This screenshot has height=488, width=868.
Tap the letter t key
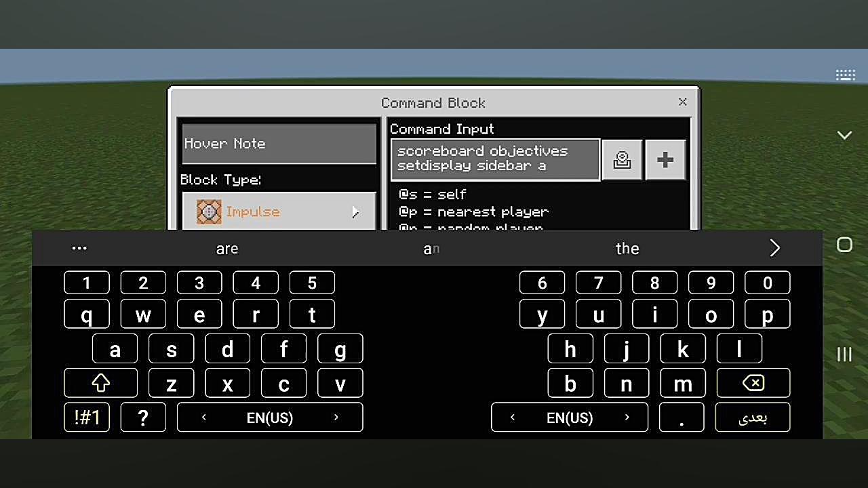pyautogui.click(x=312, y=314)
